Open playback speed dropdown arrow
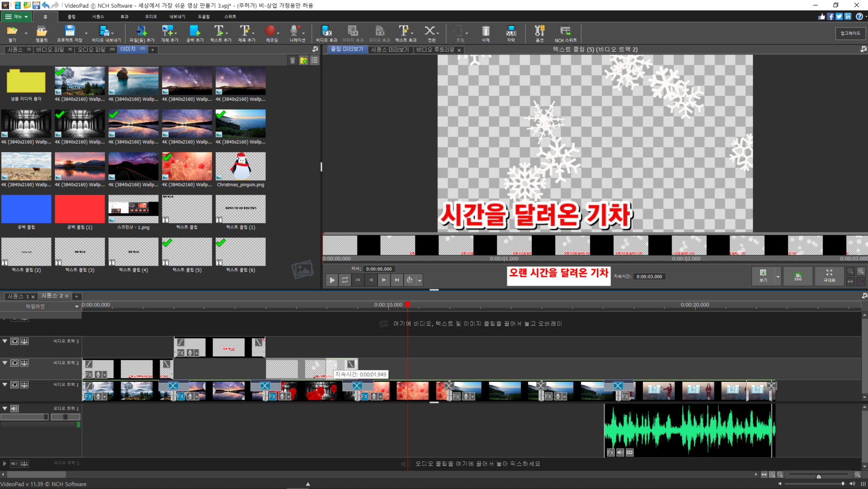Screen dimensions: 868x489 [x=420, y=280]
